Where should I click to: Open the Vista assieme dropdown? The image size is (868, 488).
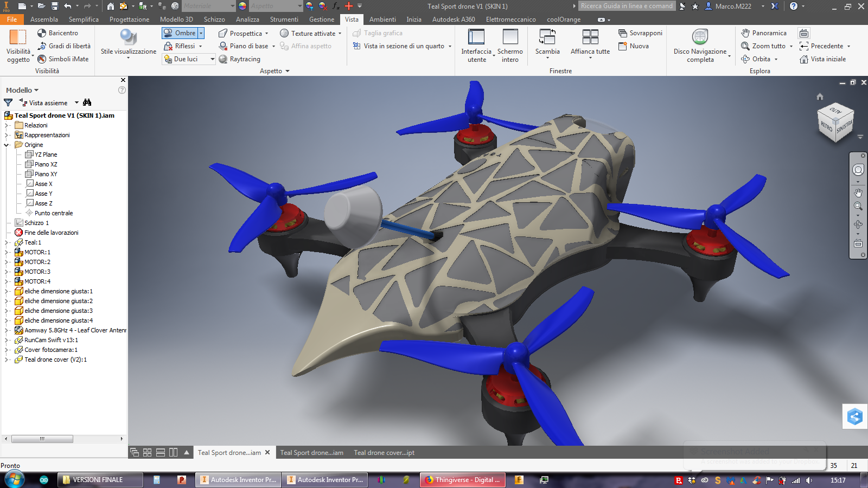pos(76,102)
